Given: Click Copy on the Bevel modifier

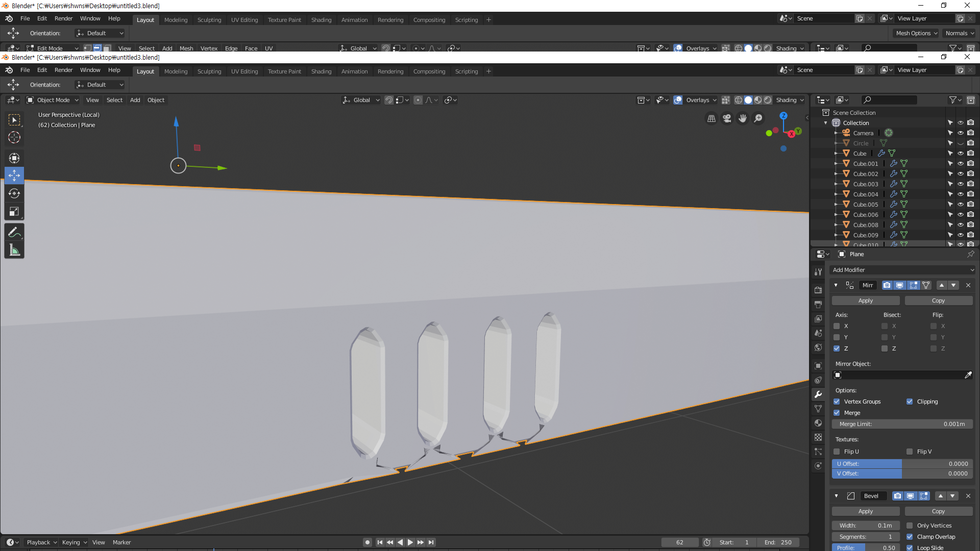Looking at the screenshot, I should tap(938, 511).
